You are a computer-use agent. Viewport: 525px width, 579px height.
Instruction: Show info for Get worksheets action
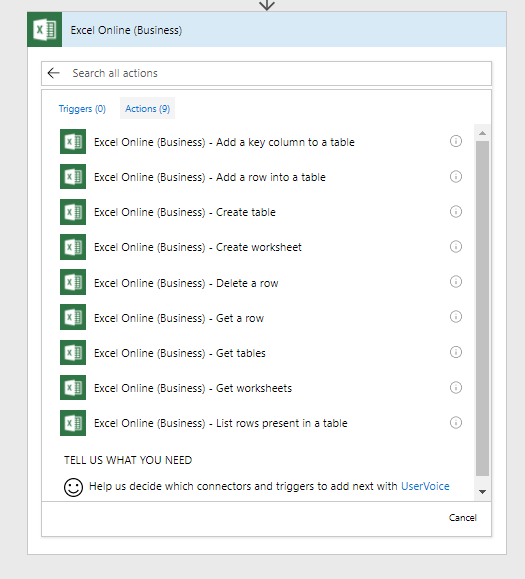456,387
